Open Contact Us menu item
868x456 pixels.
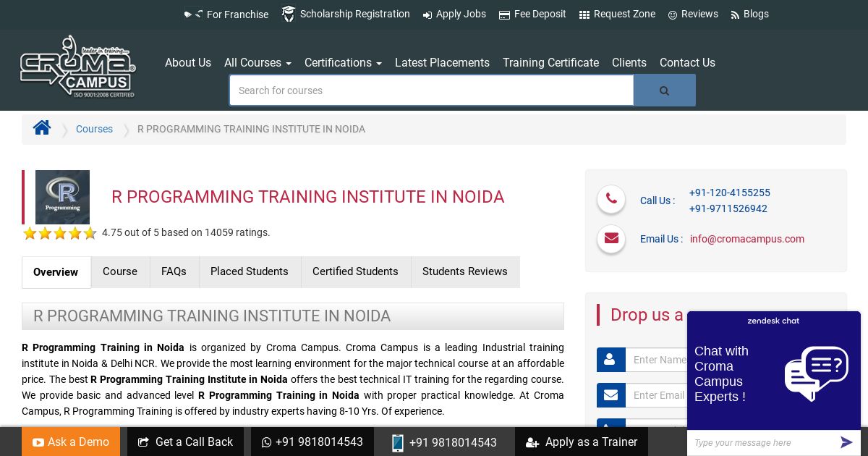pos(687,62)
